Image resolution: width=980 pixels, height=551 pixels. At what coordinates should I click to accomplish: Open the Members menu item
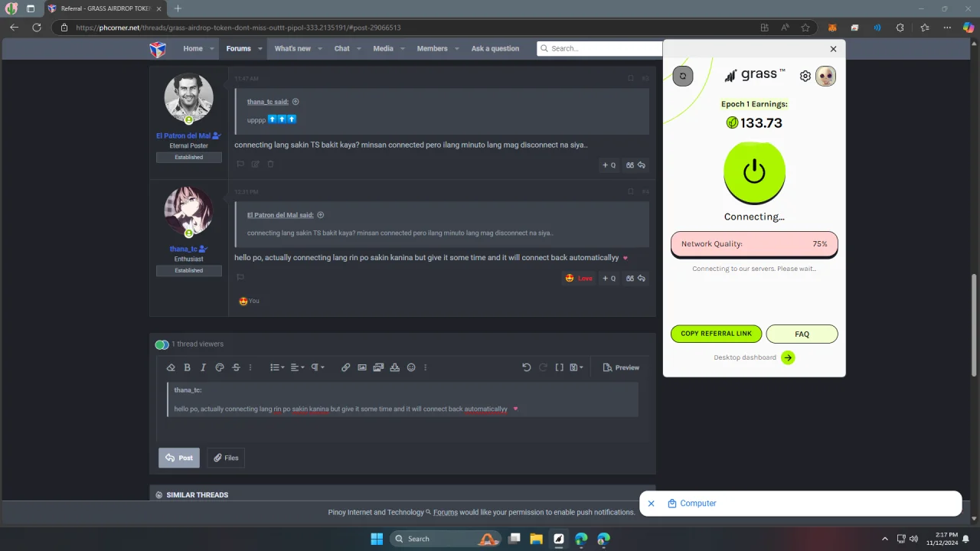coord(432,48)
